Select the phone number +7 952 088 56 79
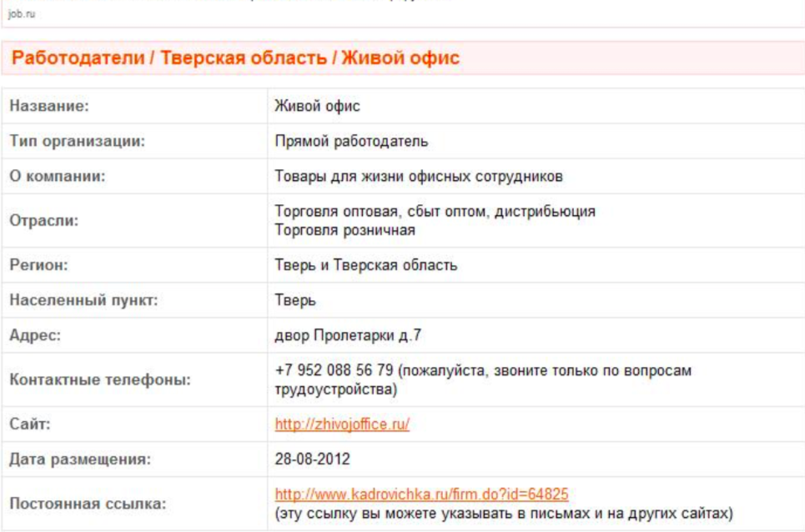This screenshot has height=532, width=805. pyautogui.click(x=335, y=370)
